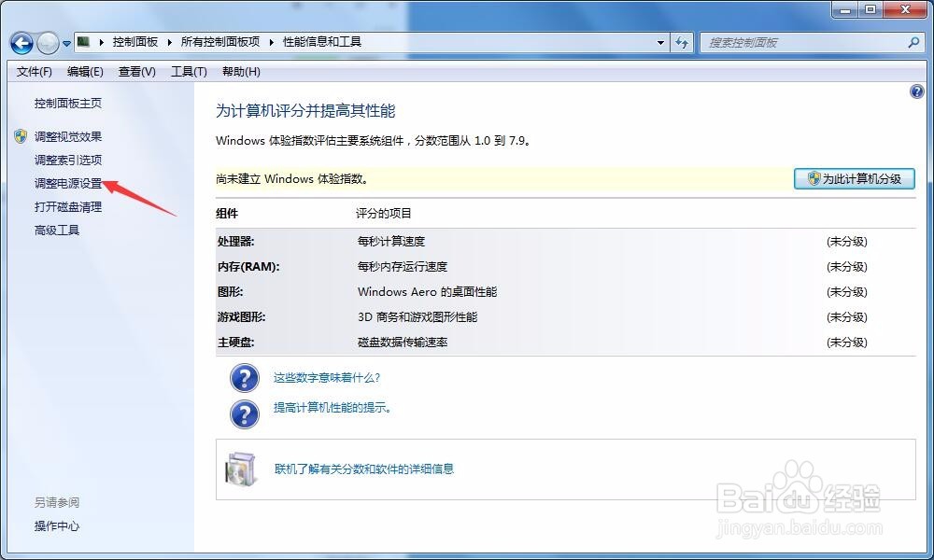Select the 主硬盘 component row label
Viewport: 934px width, 560px height.
click(236, 343)
